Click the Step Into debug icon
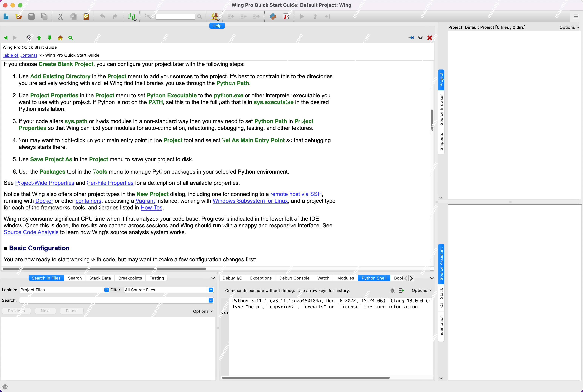This screenshot has width=583, height=392. click(315, 16)
